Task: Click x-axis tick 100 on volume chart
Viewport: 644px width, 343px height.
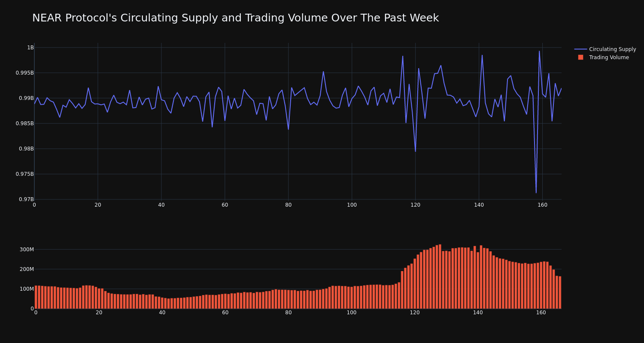Action: click(x=352, y=313)
